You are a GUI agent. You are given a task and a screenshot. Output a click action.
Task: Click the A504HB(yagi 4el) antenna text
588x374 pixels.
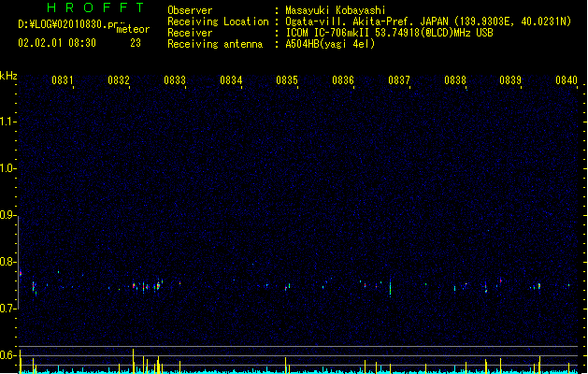330,44
